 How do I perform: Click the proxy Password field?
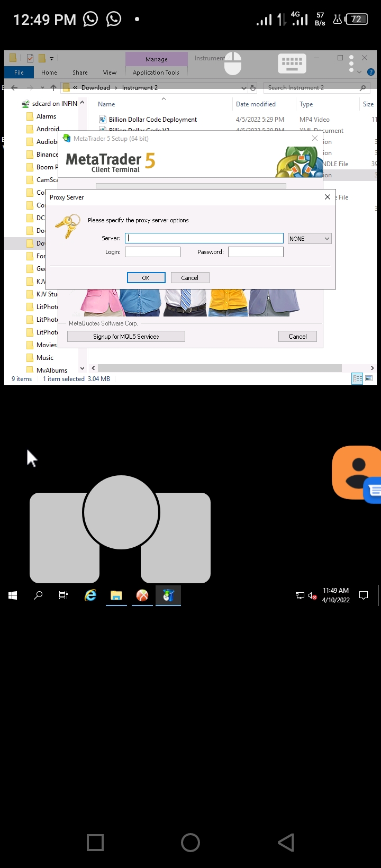[256, 252]
